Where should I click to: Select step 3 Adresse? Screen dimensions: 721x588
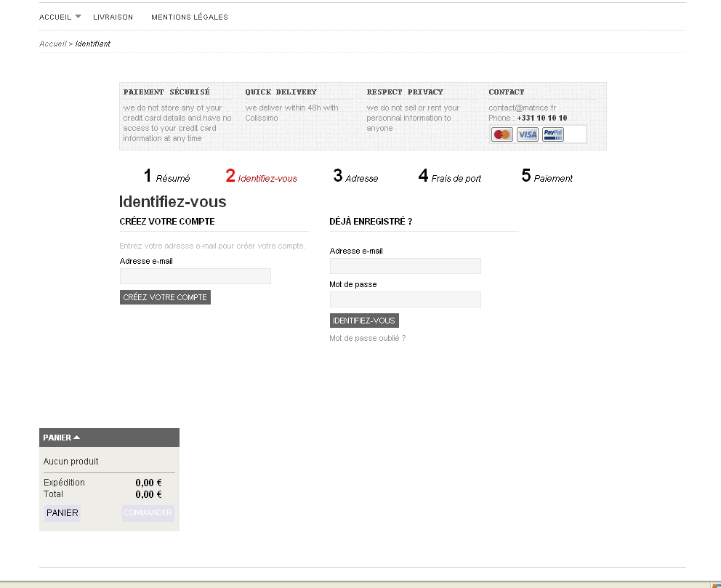(356, 176)
